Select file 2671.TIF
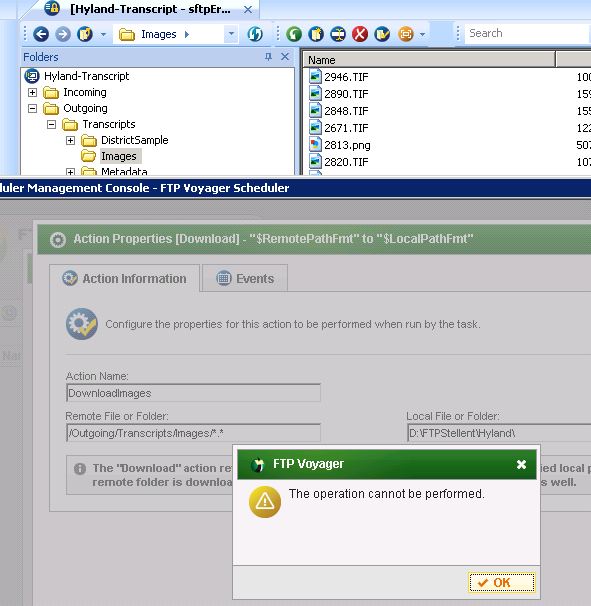 pyautogui.click(x=346, y=128)
